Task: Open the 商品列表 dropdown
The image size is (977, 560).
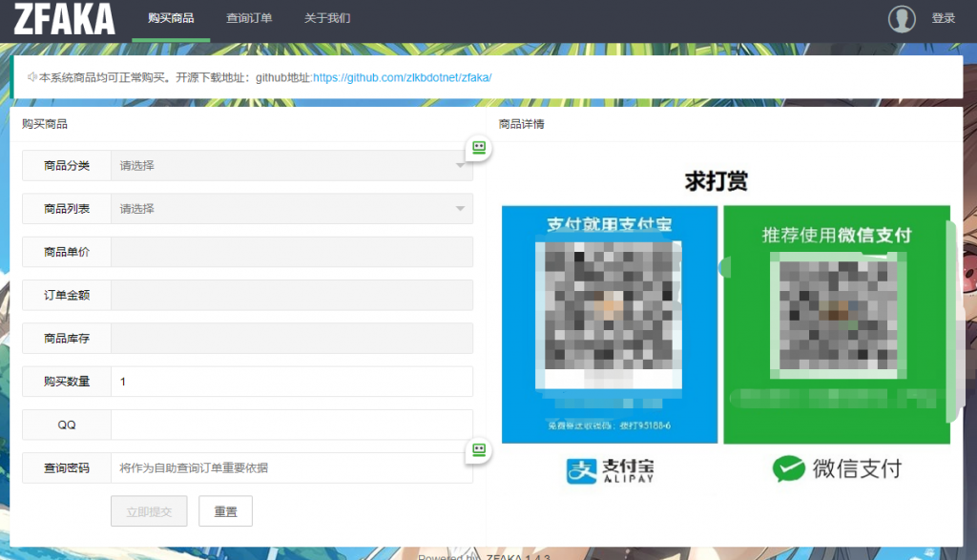Action: click(292, 209)
